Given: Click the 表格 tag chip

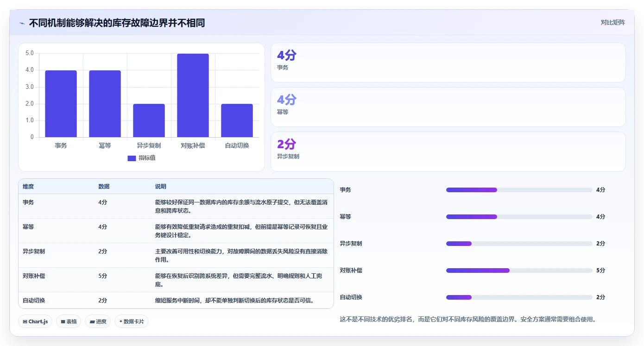Looking at the screenshot, I should 69,321.
